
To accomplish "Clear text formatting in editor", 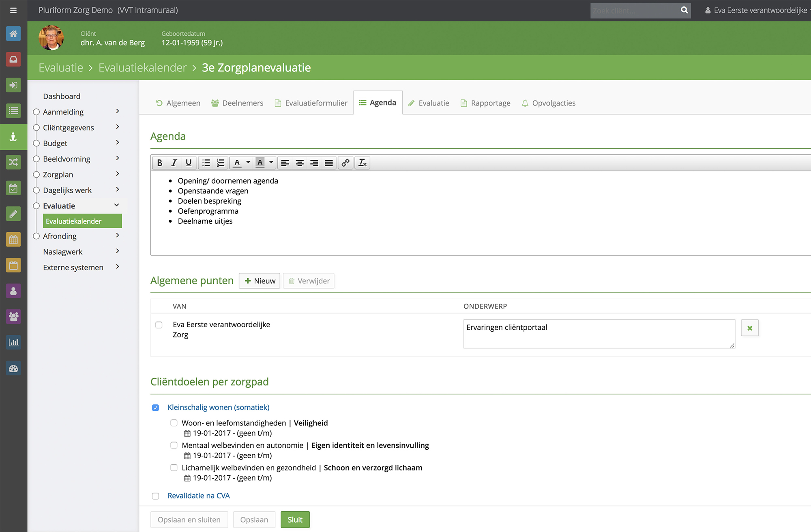I will (x=363, y=163).
